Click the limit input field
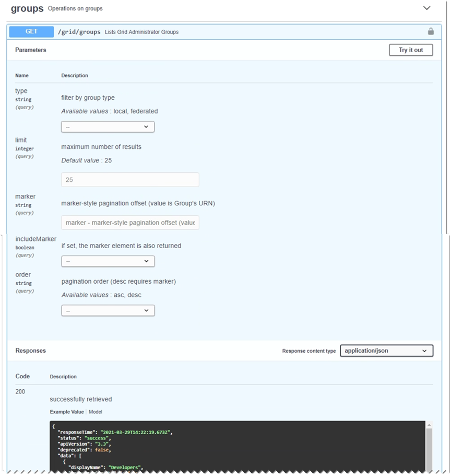Screen dimensions: 451x476 click(x=130, y=180)
